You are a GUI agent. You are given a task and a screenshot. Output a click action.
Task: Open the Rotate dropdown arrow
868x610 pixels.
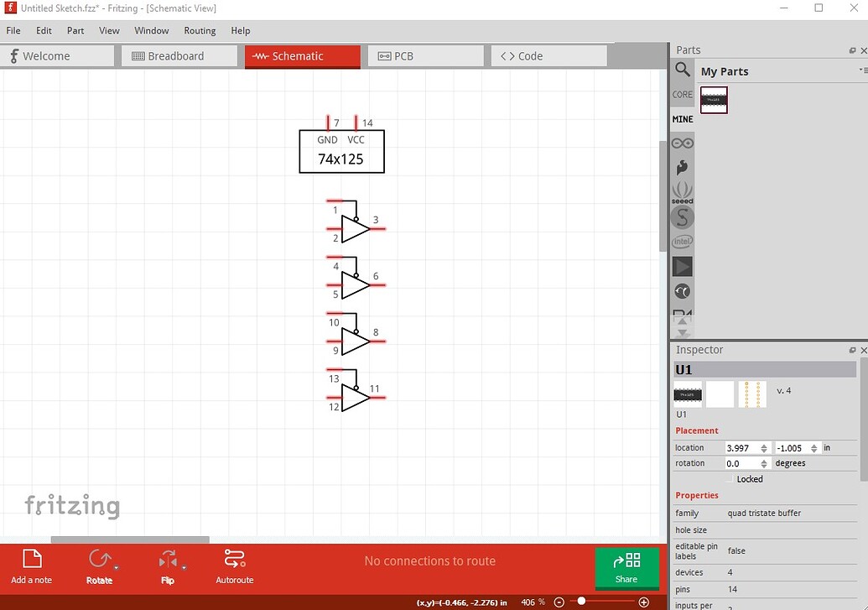[x=117, y=568]
